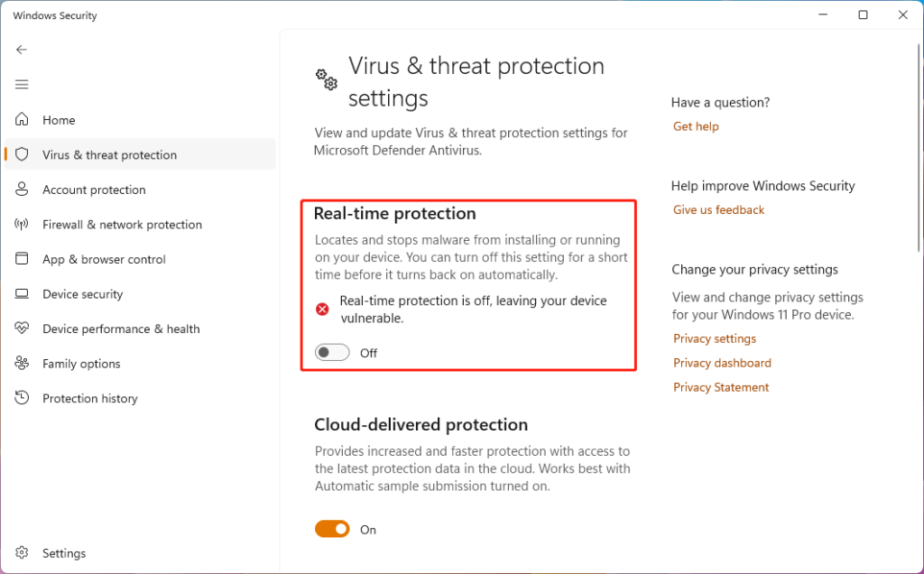
Task: Click the Get help link
Action: point(696,126)
